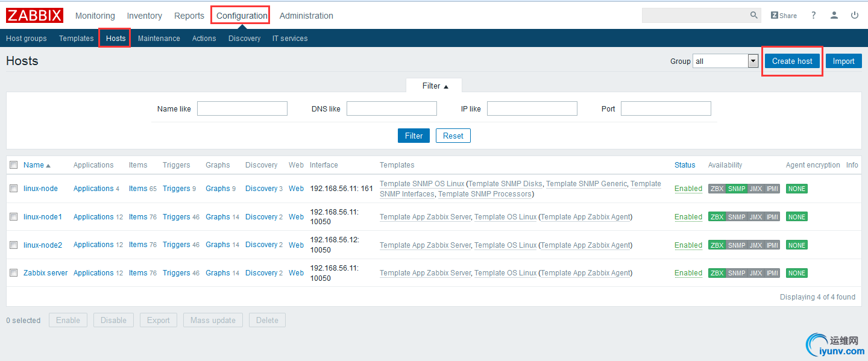This screenshot has width=868, height=361.
Task: Open Template SNMP OS Linux link
Action: pos(422,184)
